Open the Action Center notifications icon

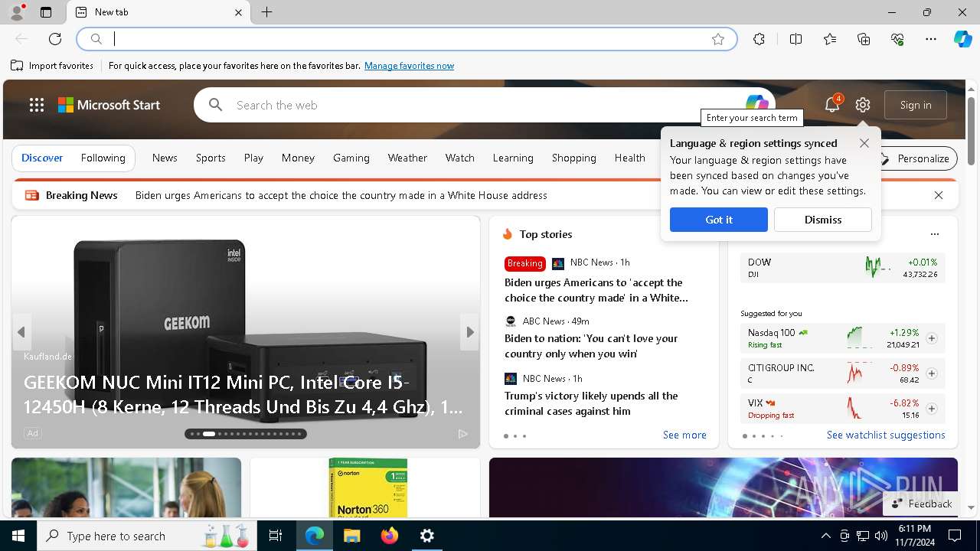[955, 536]
